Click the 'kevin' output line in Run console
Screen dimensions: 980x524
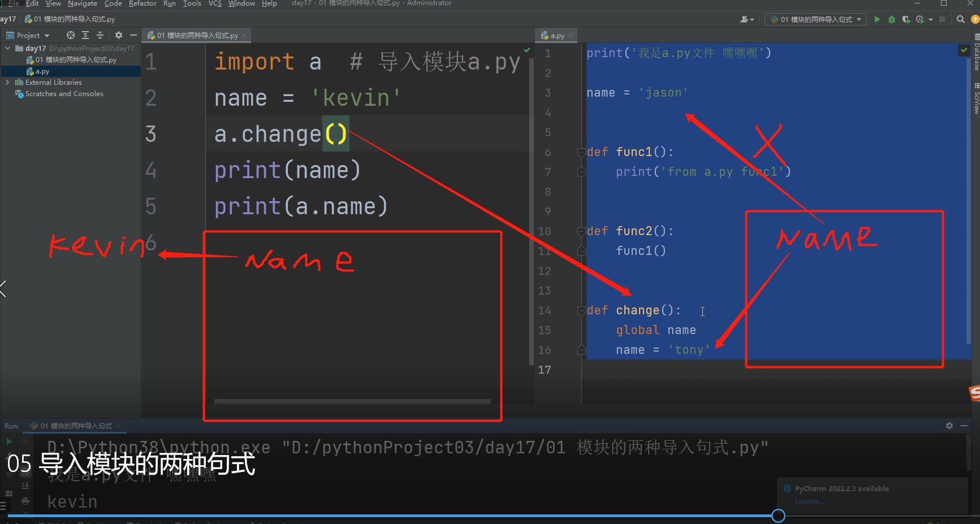click(72, 501)
